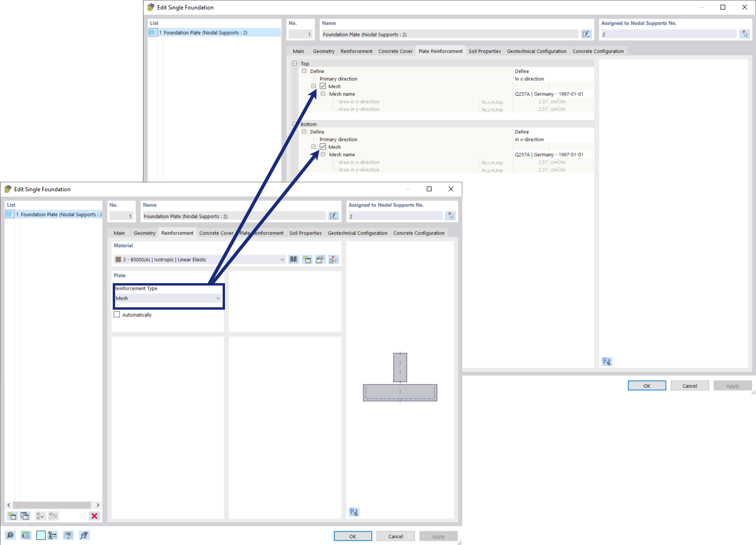
Task: Select Foundation Plate in the front dialog list
Action: coord(54,214)
